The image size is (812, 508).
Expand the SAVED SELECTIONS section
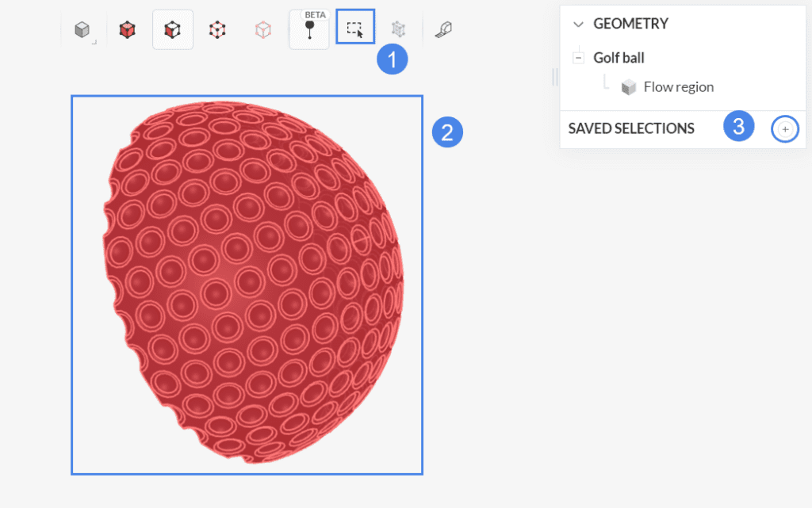630,128
